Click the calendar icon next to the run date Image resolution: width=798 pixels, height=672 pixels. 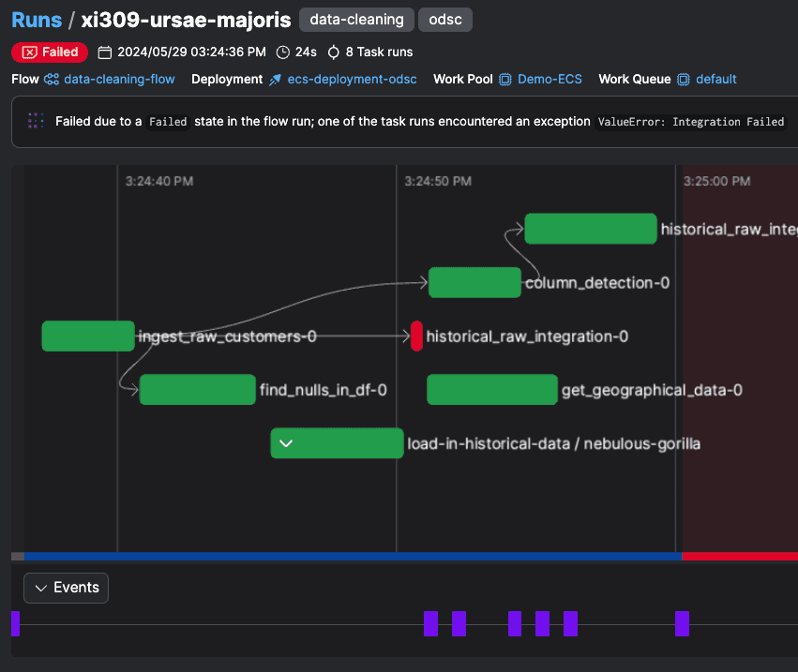point(105,52)
